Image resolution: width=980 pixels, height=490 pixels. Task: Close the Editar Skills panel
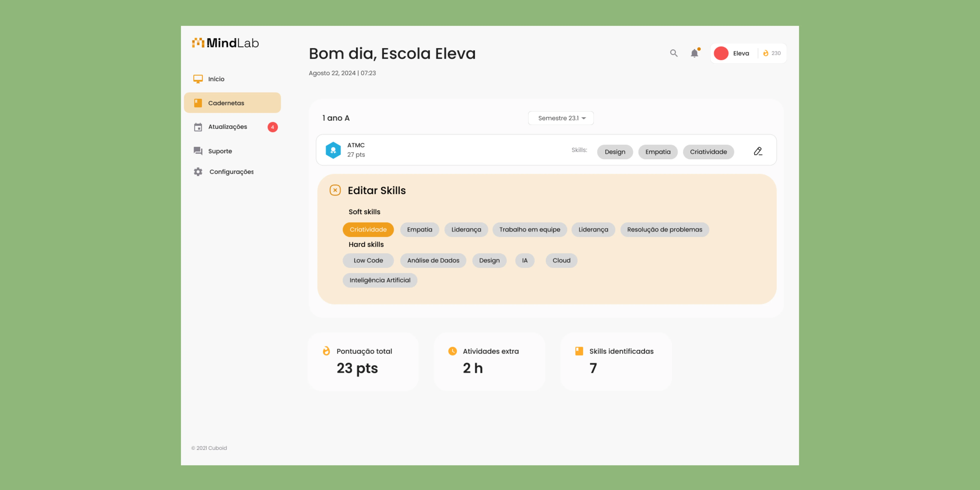335,190
